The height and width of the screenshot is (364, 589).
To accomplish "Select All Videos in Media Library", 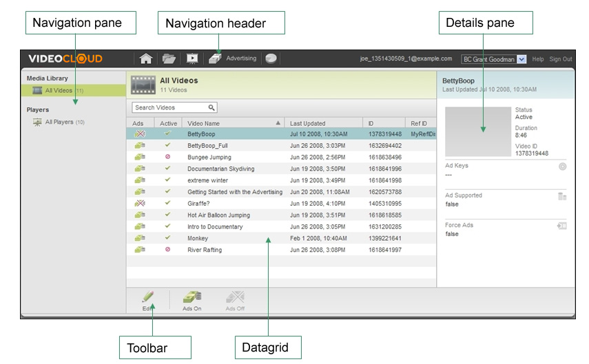I will (74, 90).
